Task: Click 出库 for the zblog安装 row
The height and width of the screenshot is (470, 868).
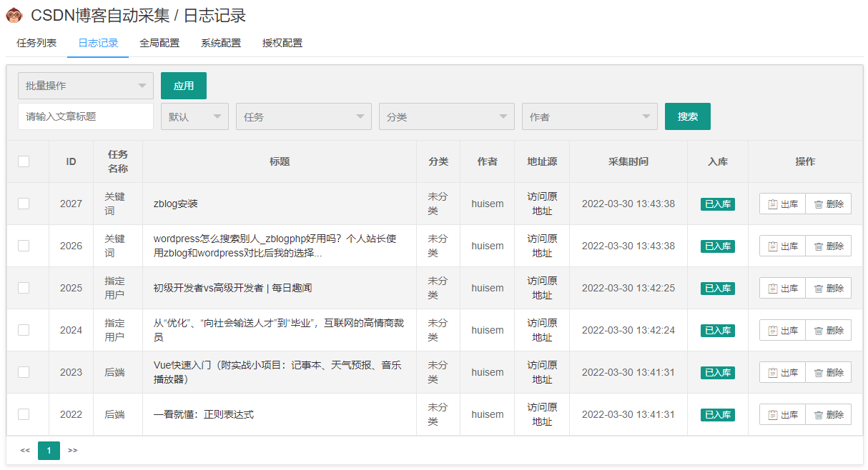Action: click(782, 204)
